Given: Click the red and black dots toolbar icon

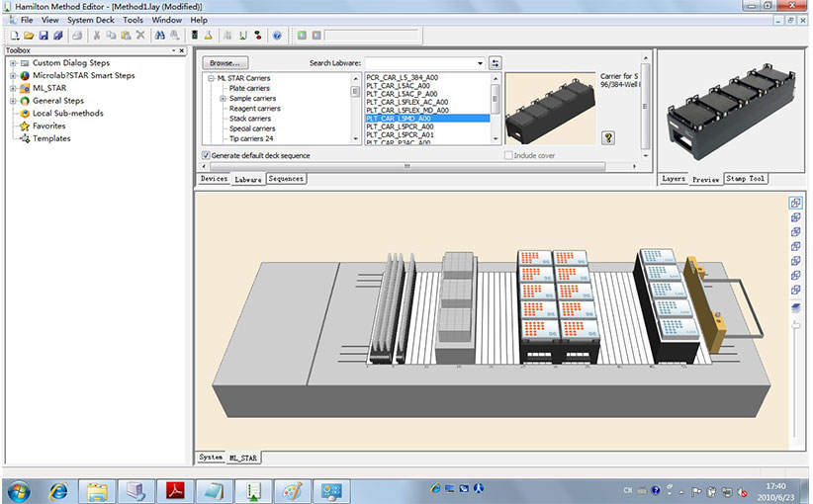Looking at the screenshot, I should (258, 36).
